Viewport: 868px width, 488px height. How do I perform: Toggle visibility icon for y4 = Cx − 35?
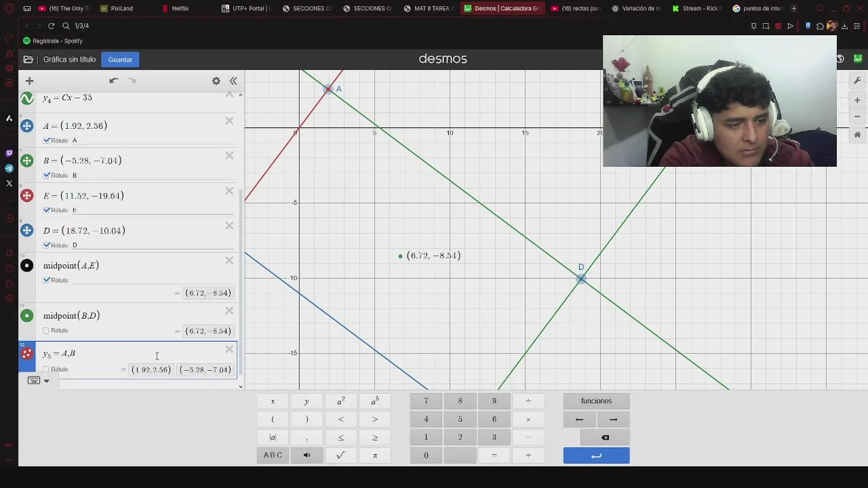coord(27,99)
